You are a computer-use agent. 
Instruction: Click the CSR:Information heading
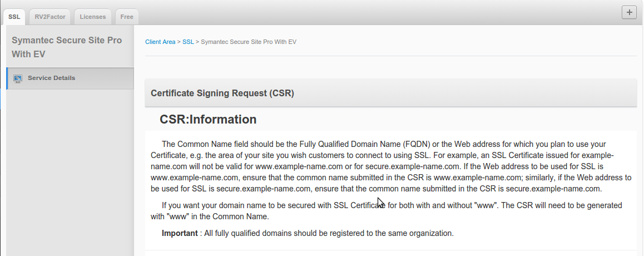click(x=208, y=120)
